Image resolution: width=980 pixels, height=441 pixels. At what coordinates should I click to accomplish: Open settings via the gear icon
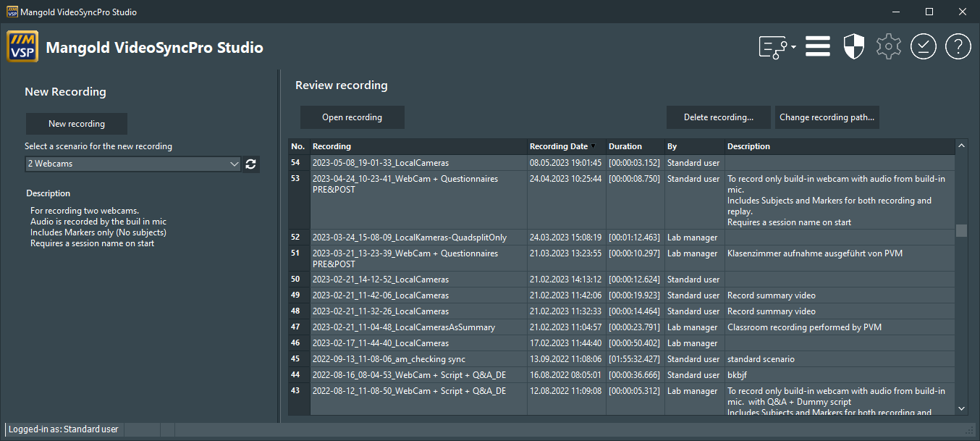(x=888, y=46)
